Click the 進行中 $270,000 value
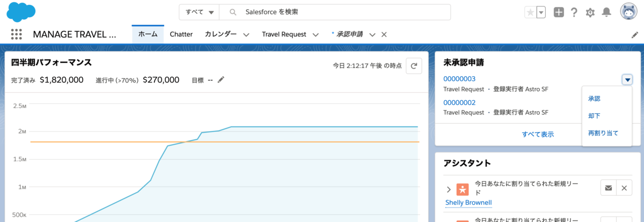This screenshot has width=644, height=222. (x=161, y=80)
